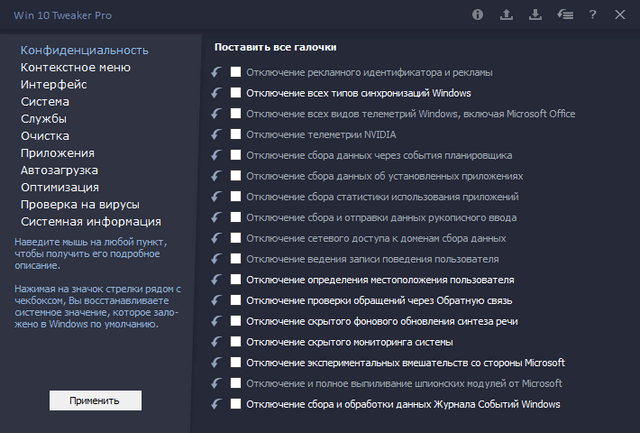
Task: Check the user location detection disable option
Action: pos(236,280)
